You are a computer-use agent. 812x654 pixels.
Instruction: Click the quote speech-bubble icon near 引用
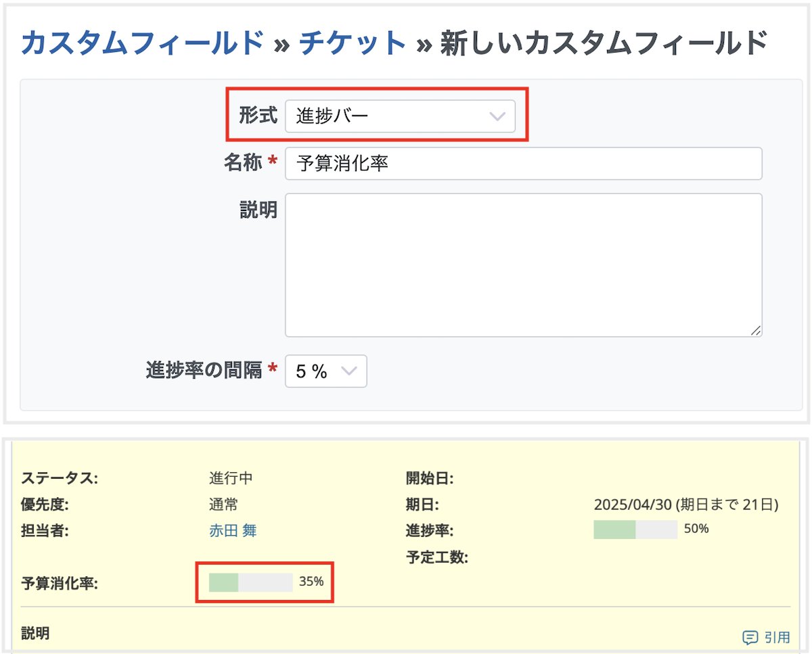click(x=751, y=637)
